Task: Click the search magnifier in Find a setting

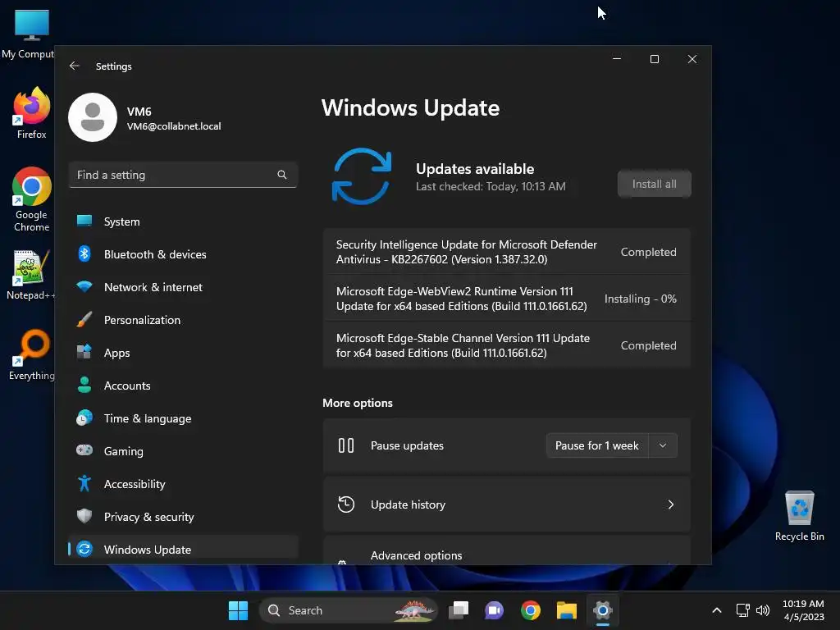Action: (x=282, y=175)
